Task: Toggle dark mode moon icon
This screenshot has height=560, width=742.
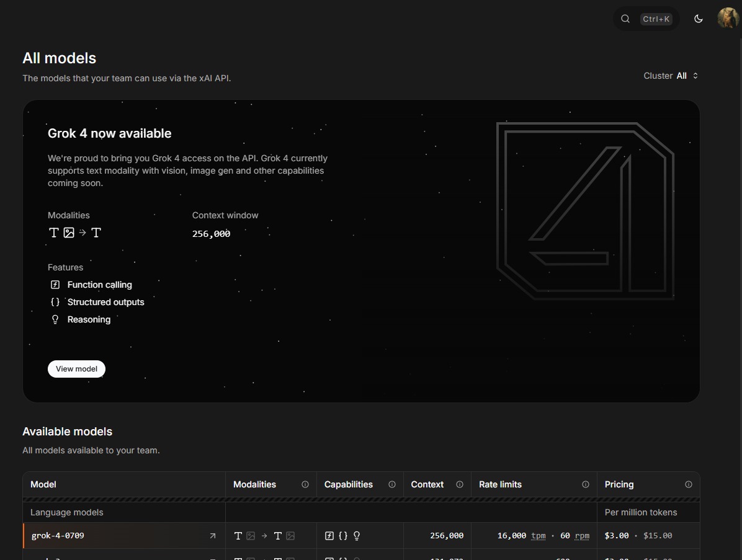Action: coord(699,19)
